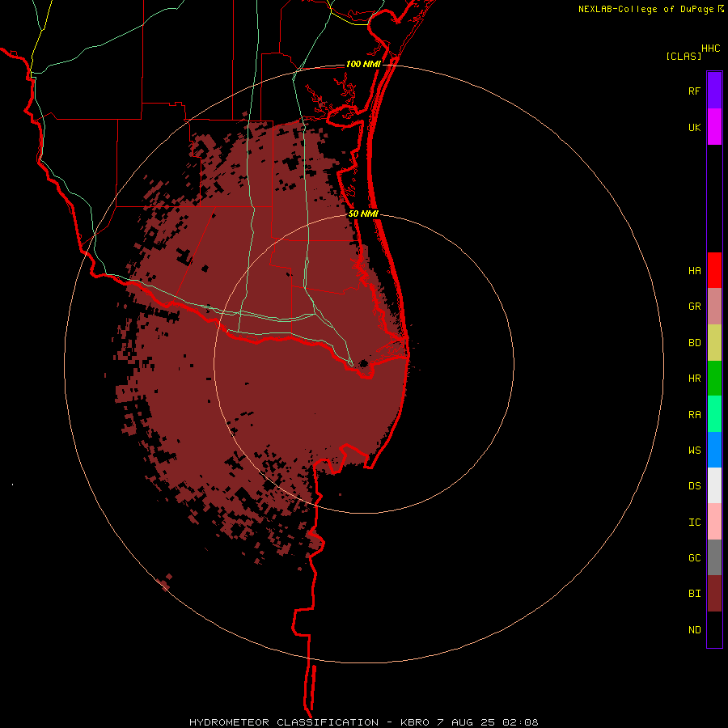This screenshot has height=728, width=728.
Task: Click the '[CLAS]' units label
Action: click(683, 56)
